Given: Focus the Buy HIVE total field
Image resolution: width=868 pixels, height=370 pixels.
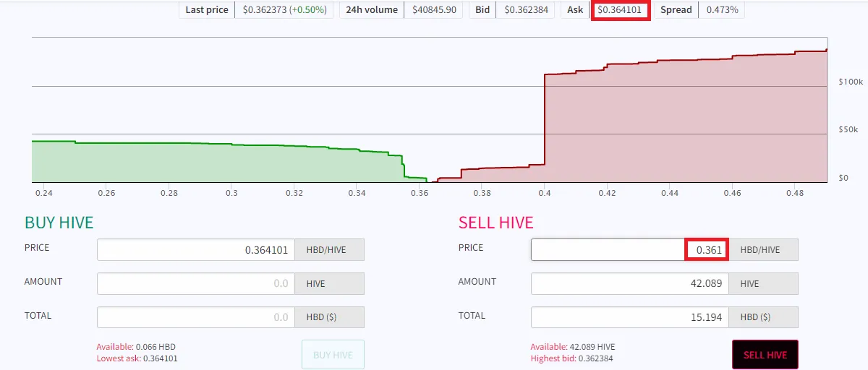Looking at the screenshot, I should pyautogui.click(x=196, y=317).
